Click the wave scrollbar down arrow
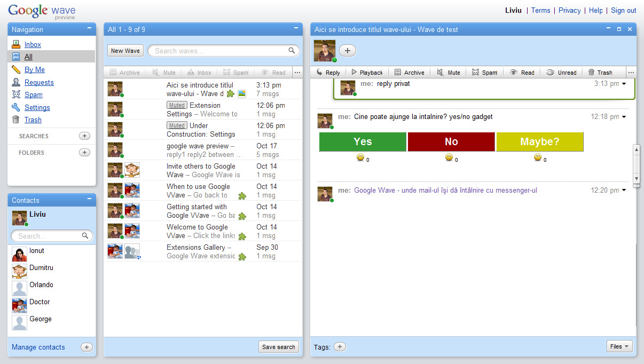The image size is (644, 364). 636,178
